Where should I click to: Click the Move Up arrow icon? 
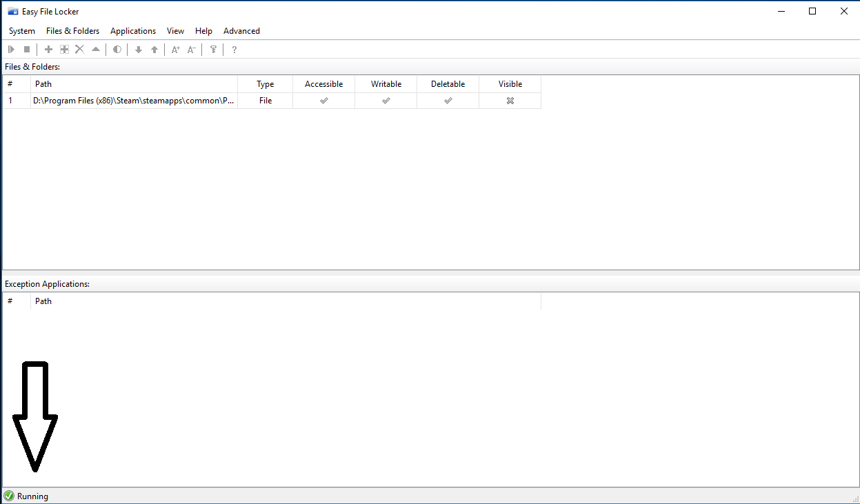154,50
